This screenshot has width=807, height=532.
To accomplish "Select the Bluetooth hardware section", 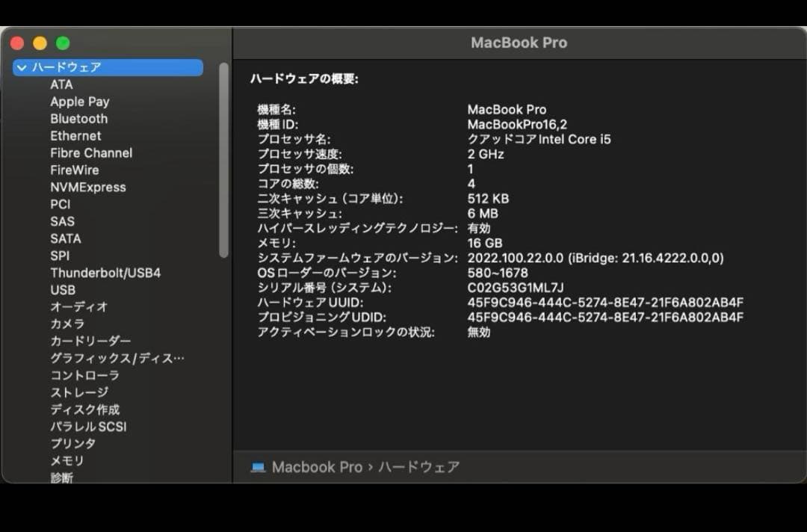I will [x=78, y=118].
